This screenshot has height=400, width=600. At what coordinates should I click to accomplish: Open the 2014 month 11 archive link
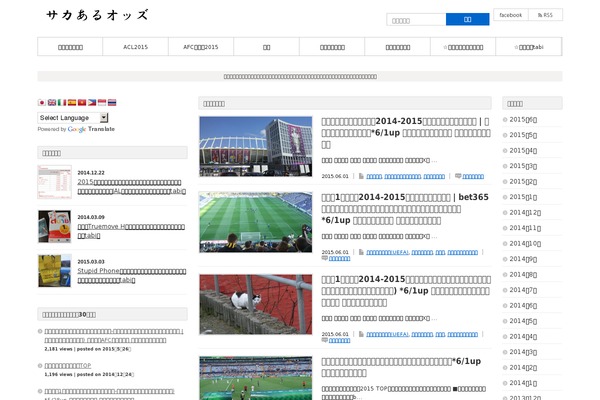pyautogui.click(x=525, y=228)
